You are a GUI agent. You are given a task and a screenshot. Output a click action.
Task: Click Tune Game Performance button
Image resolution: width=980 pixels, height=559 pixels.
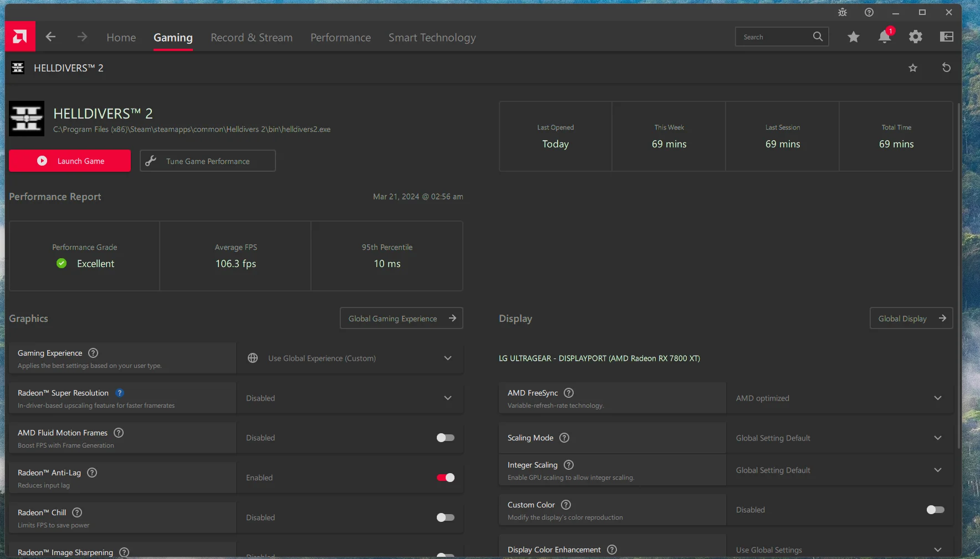[208, 161]
